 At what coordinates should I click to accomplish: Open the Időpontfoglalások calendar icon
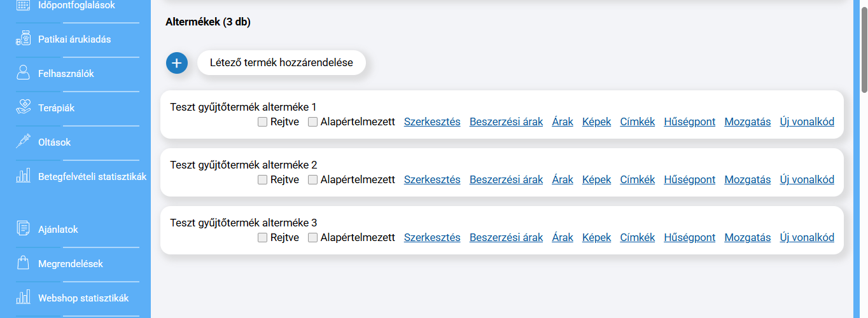24,6
